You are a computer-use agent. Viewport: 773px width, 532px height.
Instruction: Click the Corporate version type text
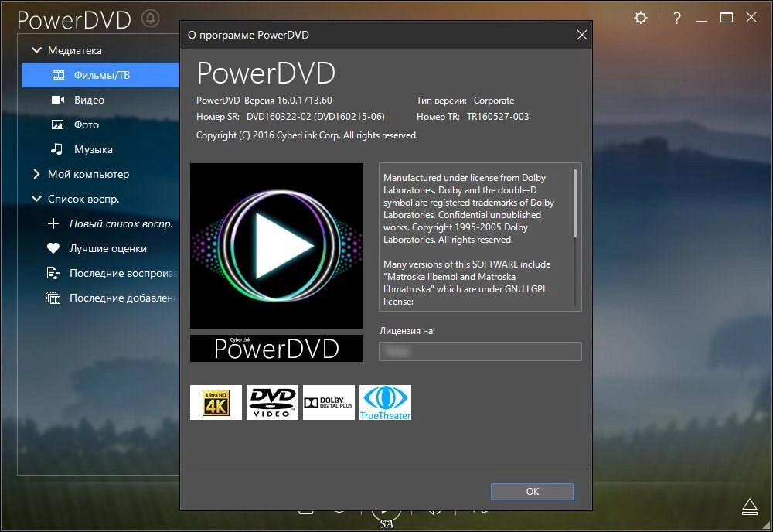pos(494,100)
